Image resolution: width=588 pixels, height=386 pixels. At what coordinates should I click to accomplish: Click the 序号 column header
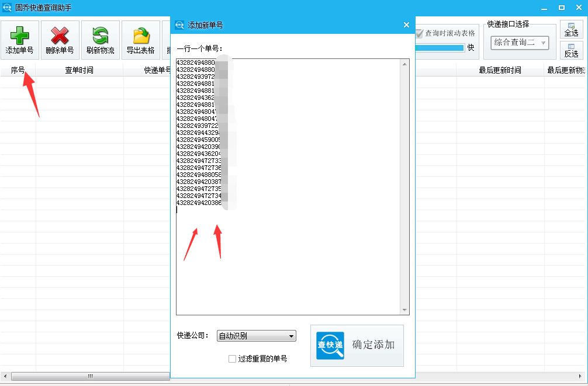click(x=17, y=69)
